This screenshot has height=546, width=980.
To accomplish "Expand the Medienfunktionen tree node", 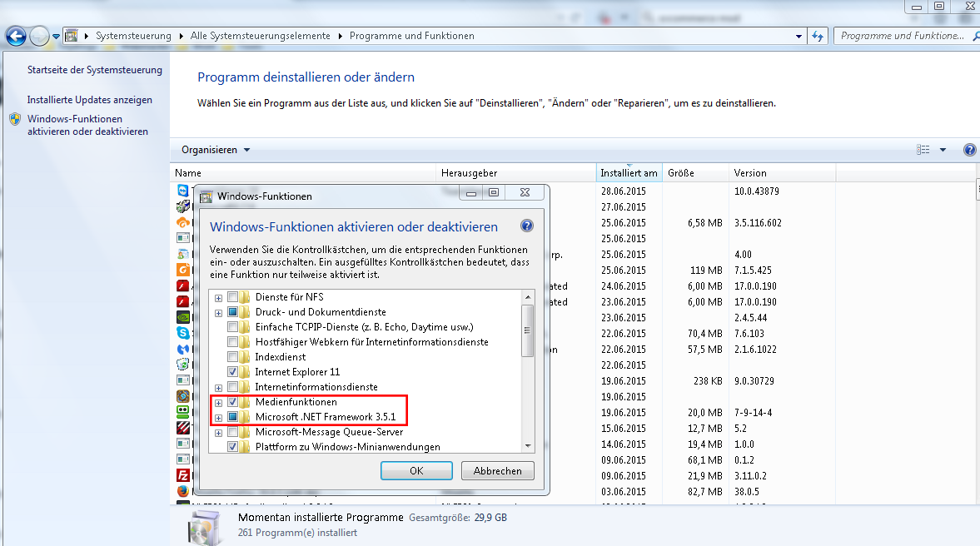I will pos(219,403).
